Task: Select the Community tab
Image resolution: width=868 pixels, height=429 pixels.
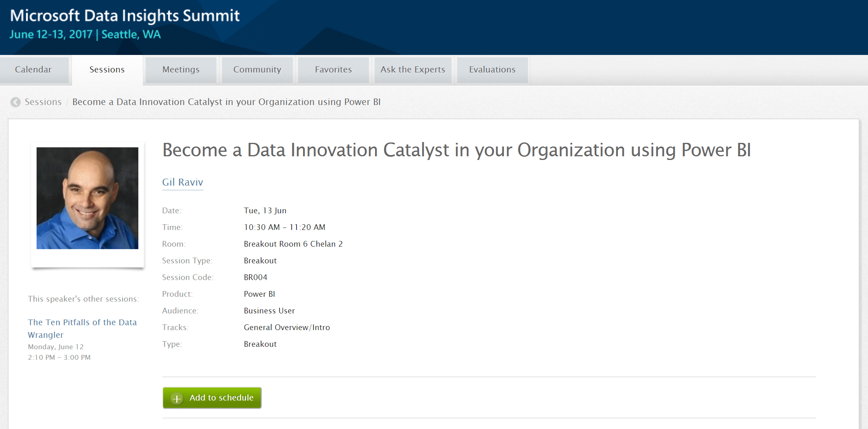Action: [x=257, y=70]
